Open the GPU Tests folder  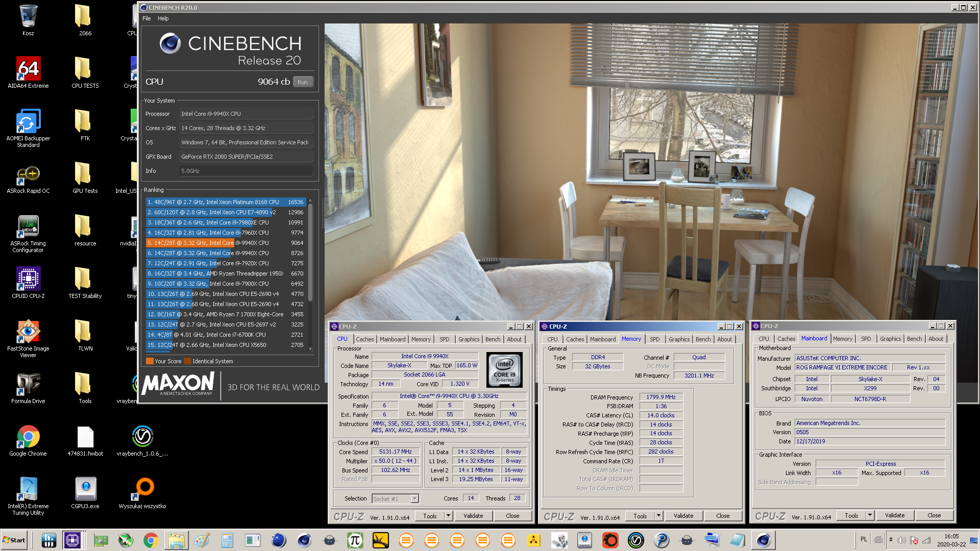point(85,178)
